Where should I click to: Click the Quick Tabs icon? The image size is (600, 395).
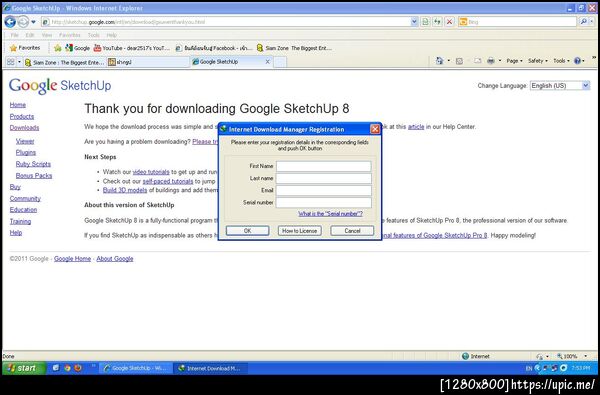pos(10,62)
